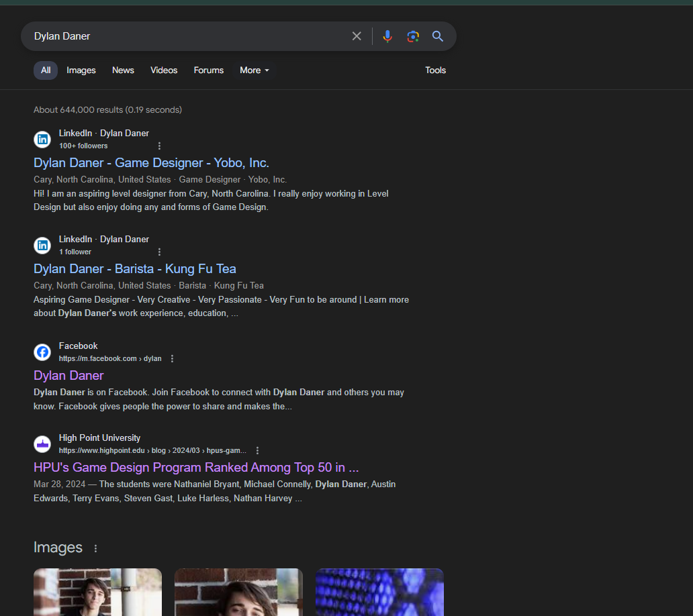Click High Point University favicon icon
The width and height of the screenshot is (693, 616).
click(42, 444)
